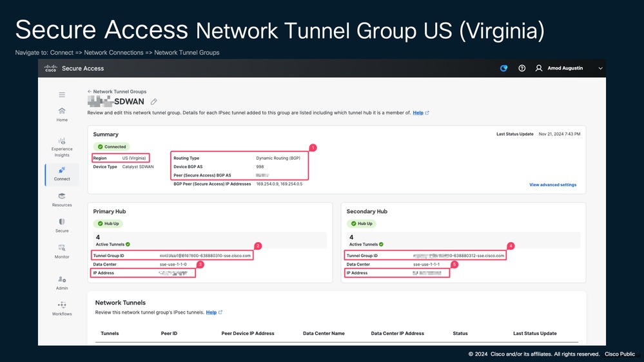The width and height of the screenshot is (644, 362).
Task: Open Admin settings in sidebar
Action: click(62, 283)
